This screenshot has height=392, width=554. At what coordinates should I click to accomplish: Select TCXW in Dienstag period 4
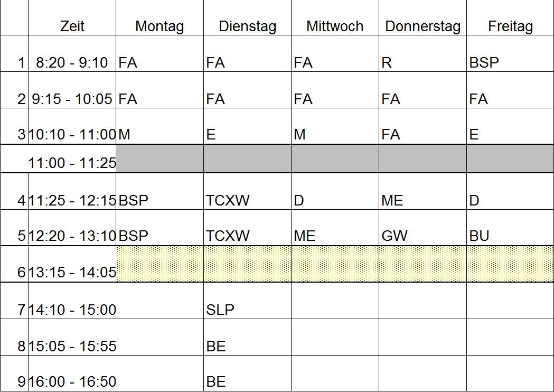[x=247, y=191]
